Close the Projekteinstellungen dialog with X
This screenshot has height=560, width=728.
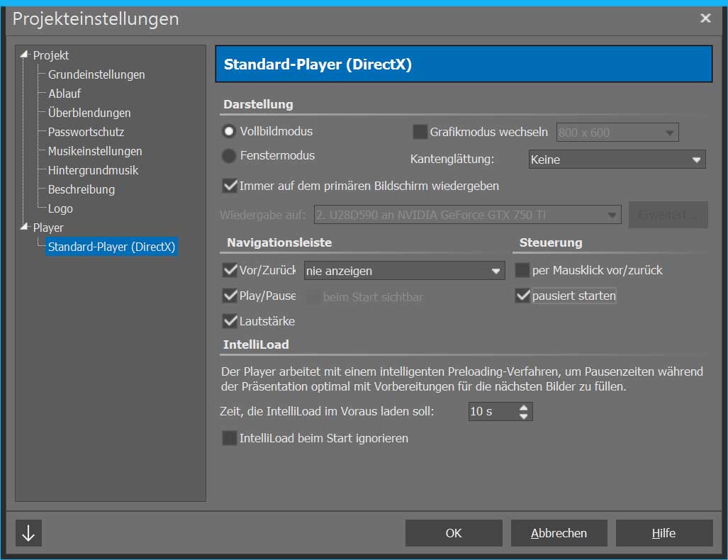[705, 18]
